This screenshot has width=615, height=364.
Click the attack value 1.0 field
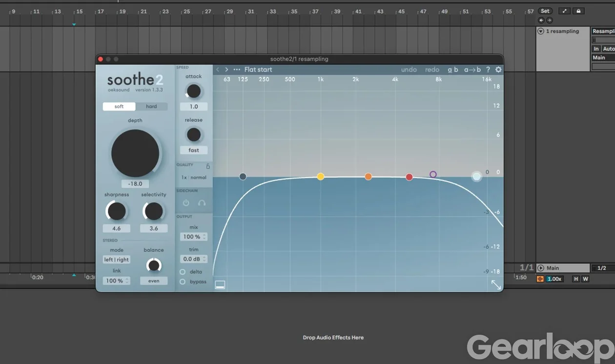(x=194, y=106)
